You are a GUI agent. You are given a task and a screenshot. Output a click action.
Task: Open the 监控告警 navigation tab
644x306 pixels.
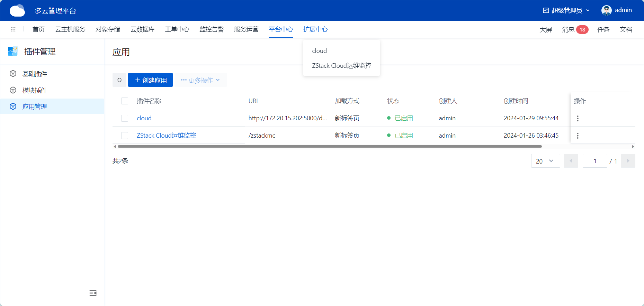pyautogui.click(x=212, y=29)
